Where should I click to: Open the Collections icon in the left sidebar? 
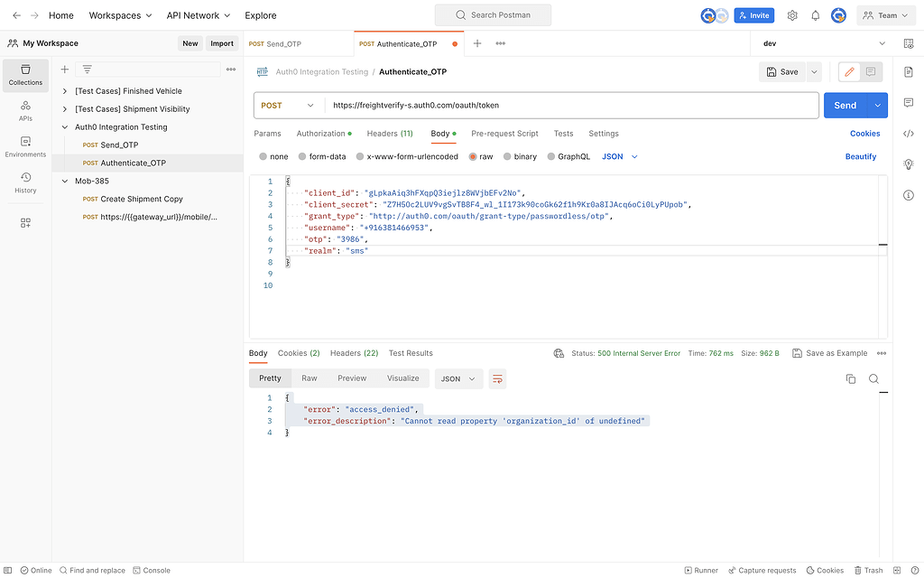click(25, 75)
